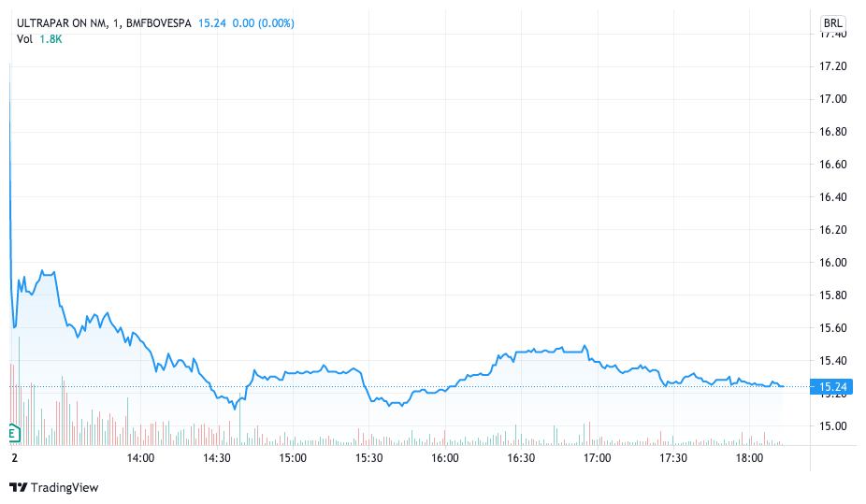This screenshot has width=866, height=504.
Task: Open the BRL currency selector
Action: click(831, 22)
